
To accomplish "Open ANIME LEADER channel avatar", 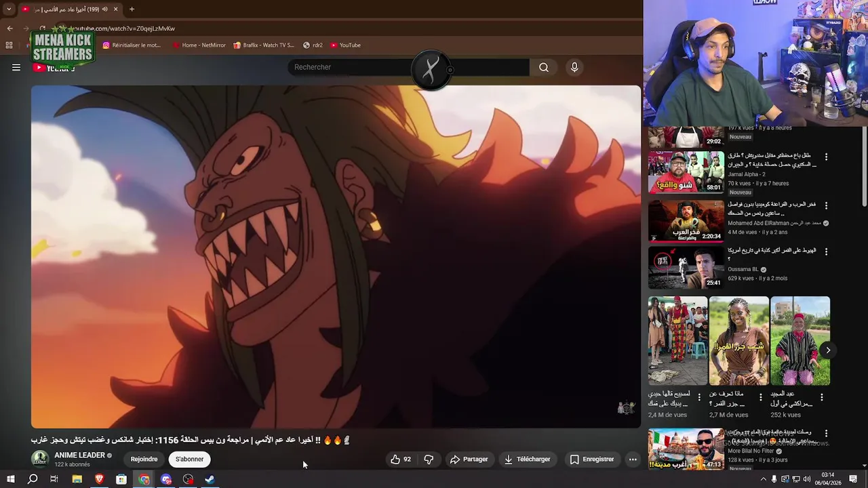I will click(41, 459).
